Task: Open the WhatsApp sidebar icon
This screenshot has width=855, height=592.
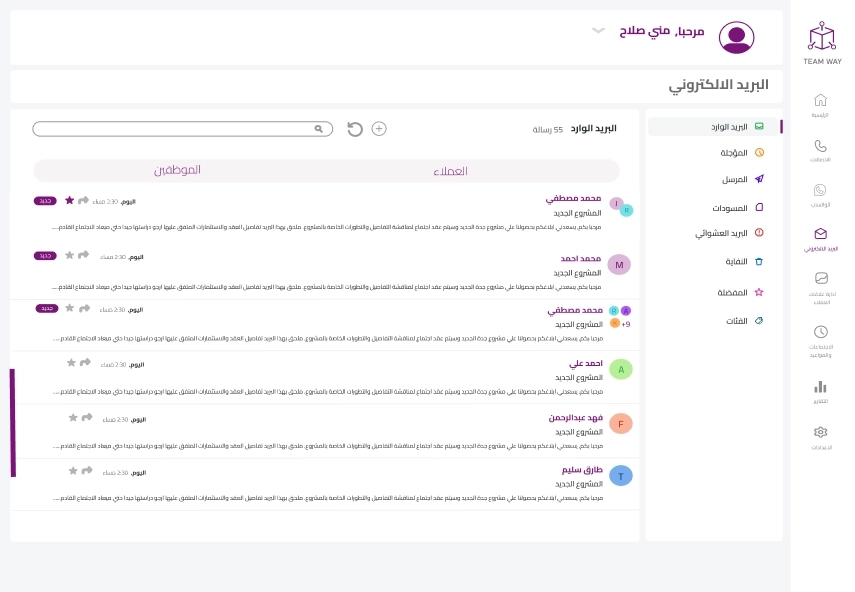Action: [821, 190]
